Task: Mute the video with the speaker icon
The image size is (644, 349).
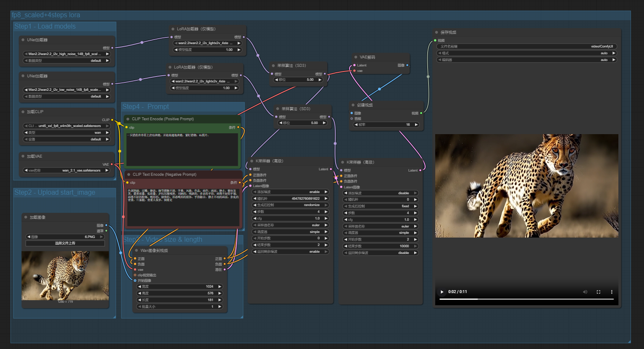Action: point(585,292)
